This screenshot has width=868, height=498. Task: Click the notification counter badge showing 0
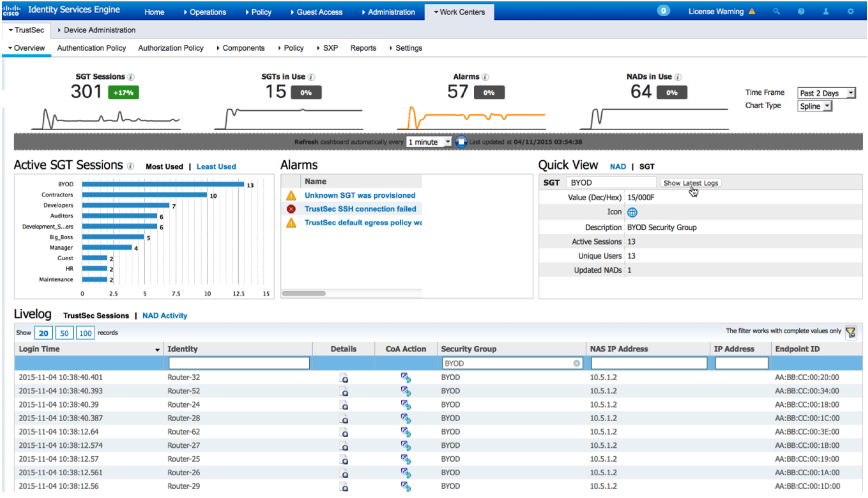(663, 11)
